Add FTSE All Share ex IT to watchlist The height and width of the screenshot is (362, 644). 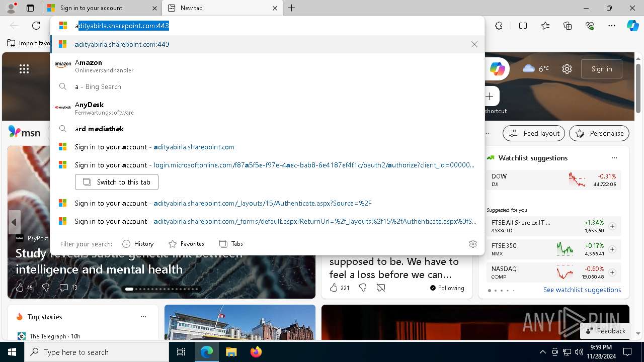[x=612, y=226]
